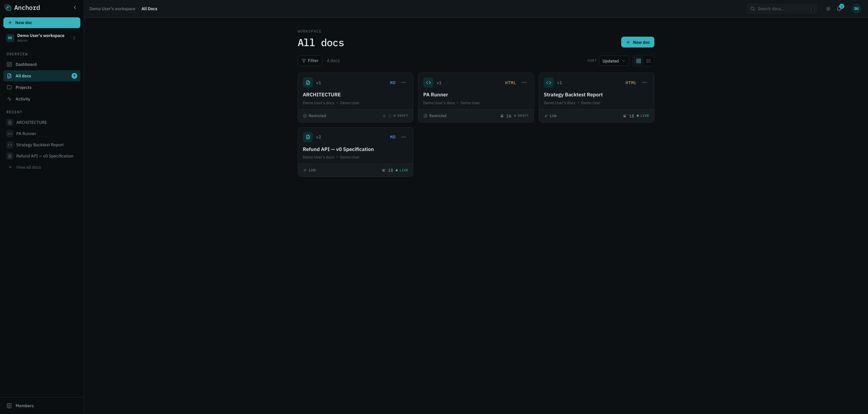
Task: Click Strategy Backtest Report code icon
Action: pyautogui.click(x=549, y=83)
